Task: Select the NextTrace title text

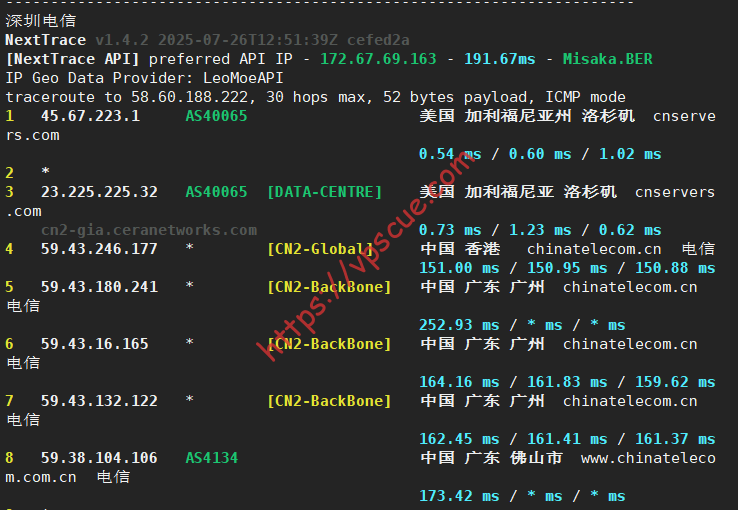Action: [x=45, y=40]
